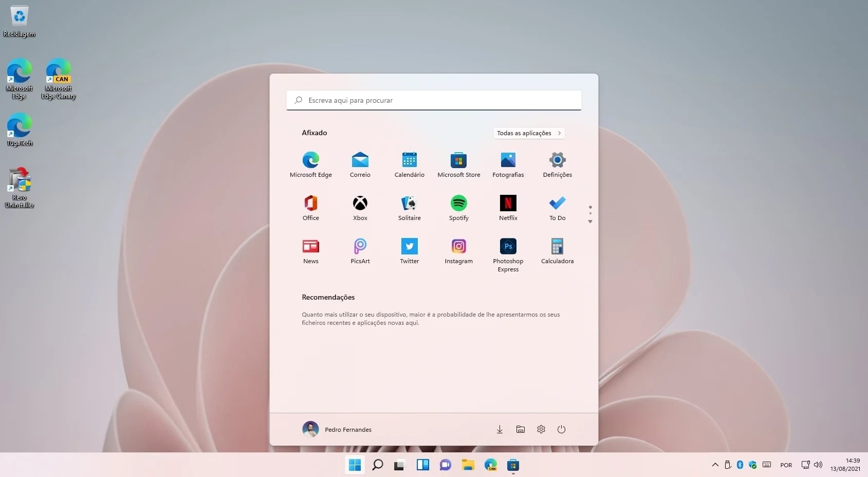868x477 pixels.
Task: Open Widgets from taskbar
Action: 423,465
